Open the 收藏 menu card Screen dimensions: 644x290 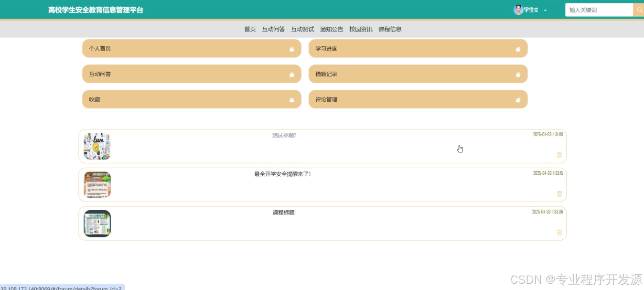[x=191, y=99]
